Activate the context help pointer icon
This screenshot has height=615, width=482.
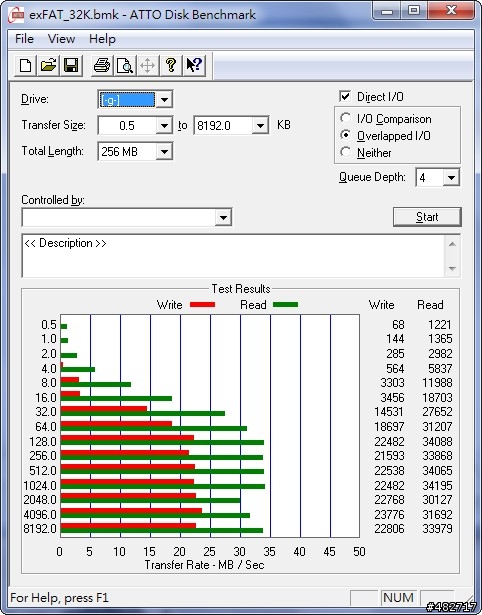194,65
